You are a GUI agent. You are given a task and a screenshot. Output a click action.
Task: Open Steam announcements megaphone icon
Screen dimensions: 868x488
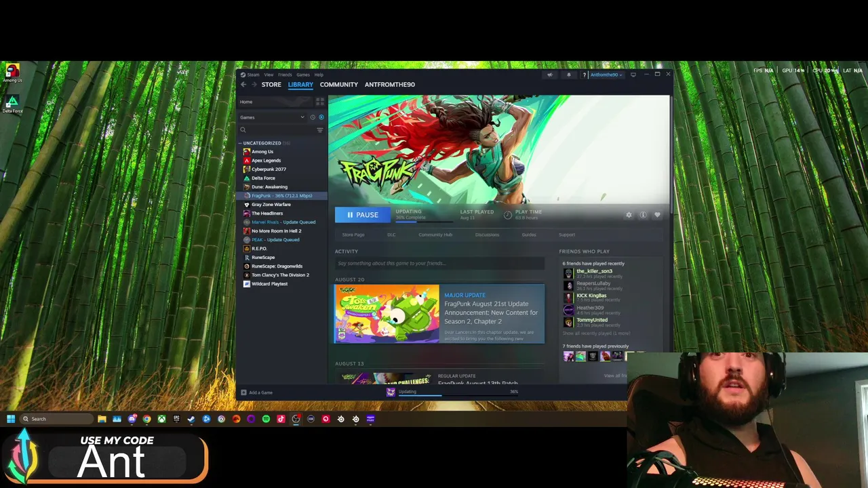click(x=550, y=75)
